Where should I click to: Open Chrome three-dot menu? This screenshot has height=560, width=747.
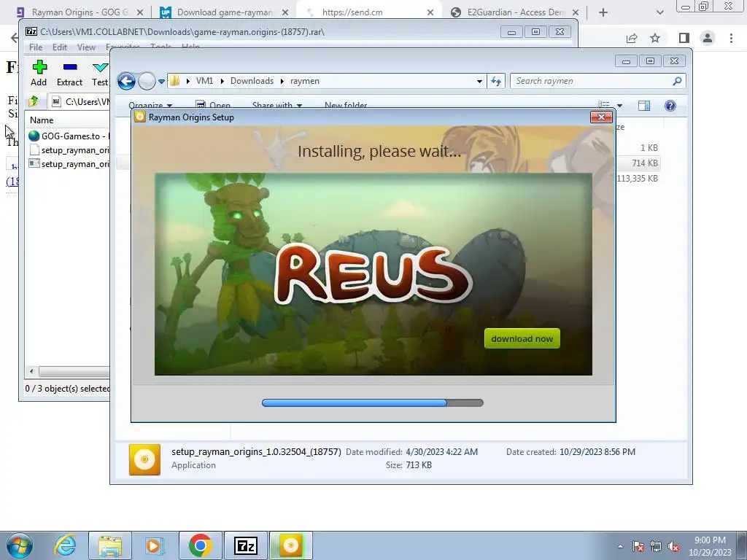click(731, 38)
